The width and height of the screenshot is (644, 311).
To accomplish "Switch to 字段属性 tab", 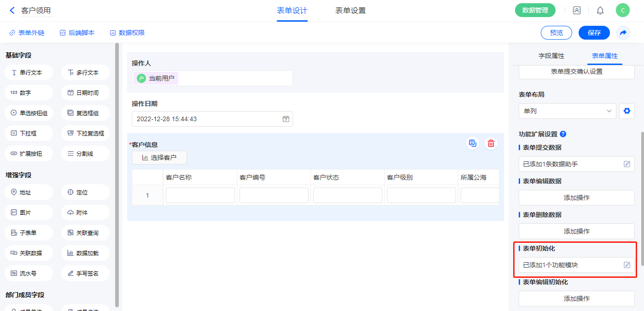I will coord(551,56).
